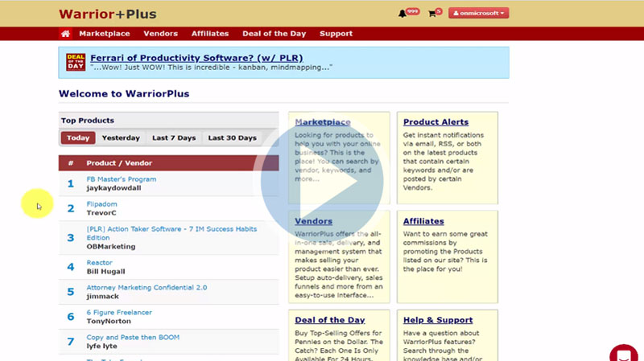This screenshot has width=644, height=361.
Task: Open the Help & Support card link
Action: [436, 321]
